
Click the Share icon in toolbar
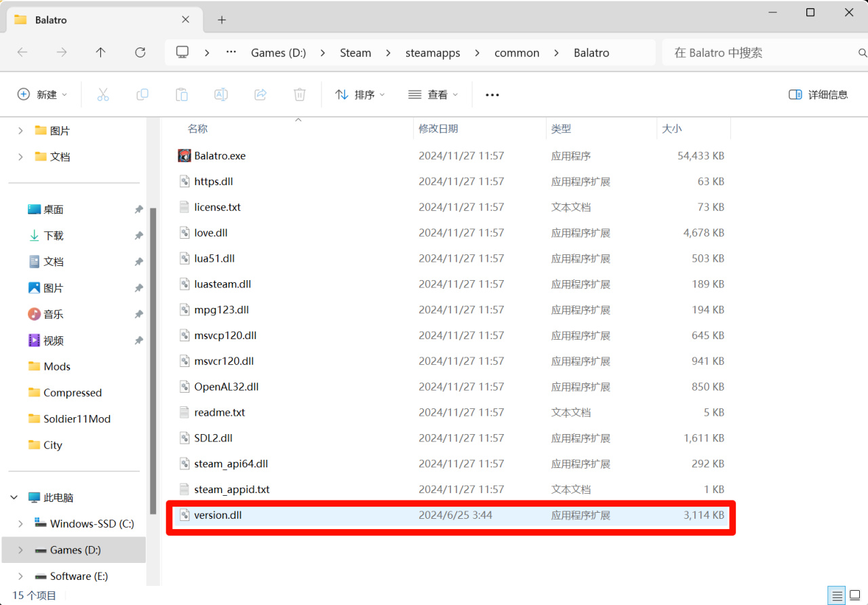point(260,95)
